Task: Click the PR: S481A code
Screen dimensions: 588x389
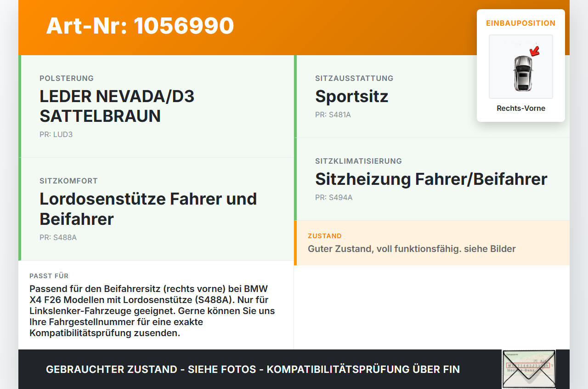Action: (x=333, y=115)
